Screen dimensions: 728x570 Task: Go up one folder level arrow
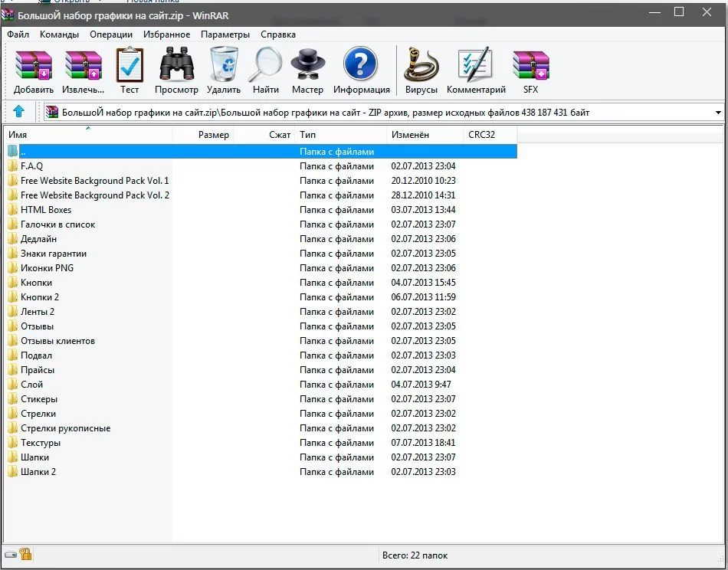point(19,112)
